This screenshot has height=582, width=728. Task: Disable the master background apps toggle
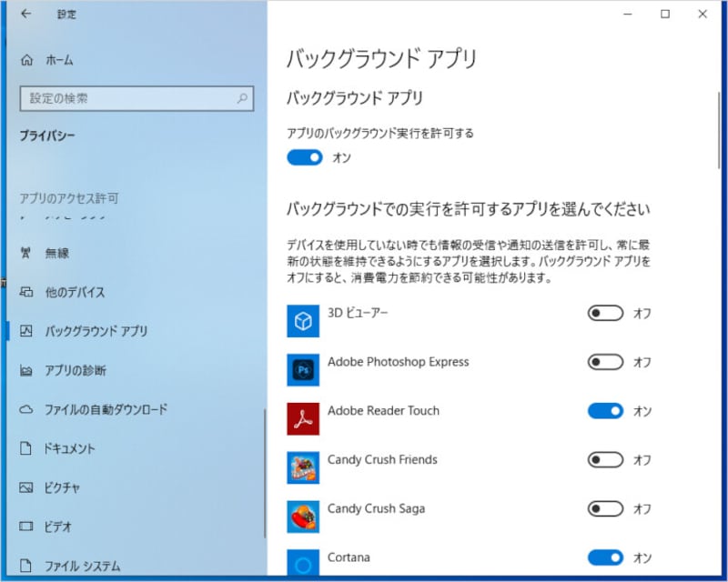[x=304, y=157]
